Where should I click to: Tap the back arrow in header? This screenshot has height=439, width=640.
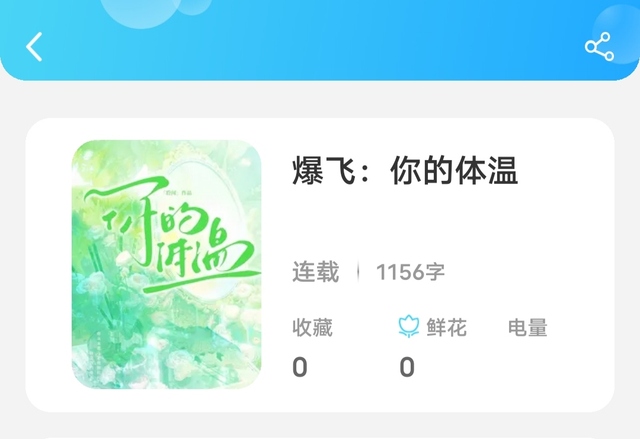click(x=34, y=47)
